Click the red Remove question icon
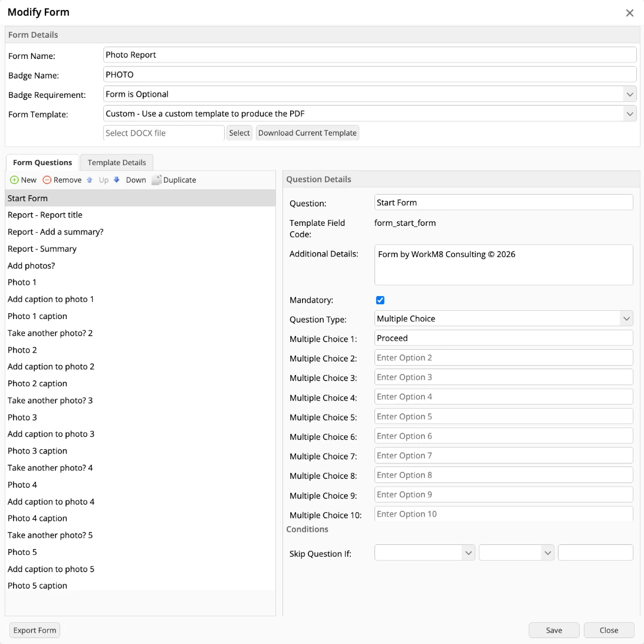 pyautogui.click(x=47, y=180)
